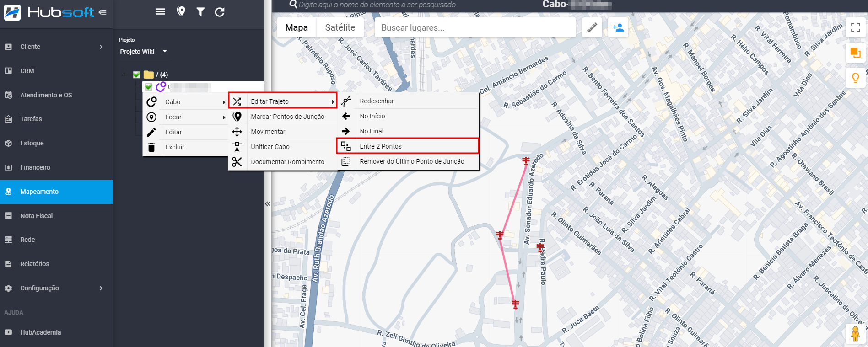Open the hamburger menu in mapping panel
Image resolution: width=868 pixels, height=347 pixels.
tap(160, 12)
